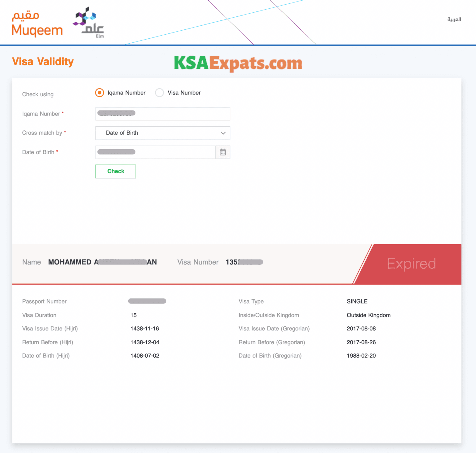Screen dimensions: 476x453
Task: Click the Outside Kingdom value
Action: pyautogui.click(x=368, y=315)
